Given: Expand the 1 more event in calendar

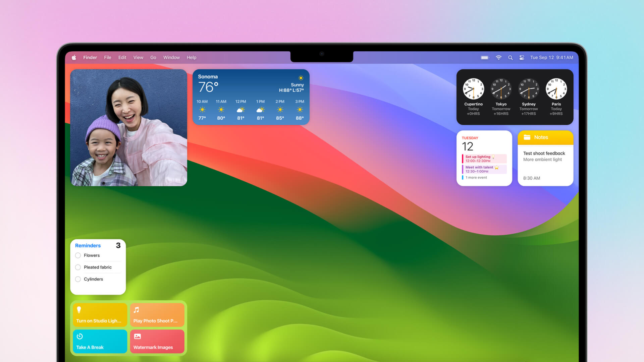Looking at the screenshot, I should tap(476, 177).
